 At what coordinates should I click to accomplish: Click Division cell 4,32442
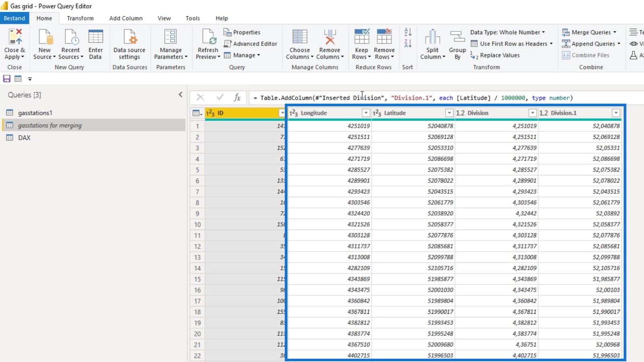pyautogui.click(x=496, y=213)
